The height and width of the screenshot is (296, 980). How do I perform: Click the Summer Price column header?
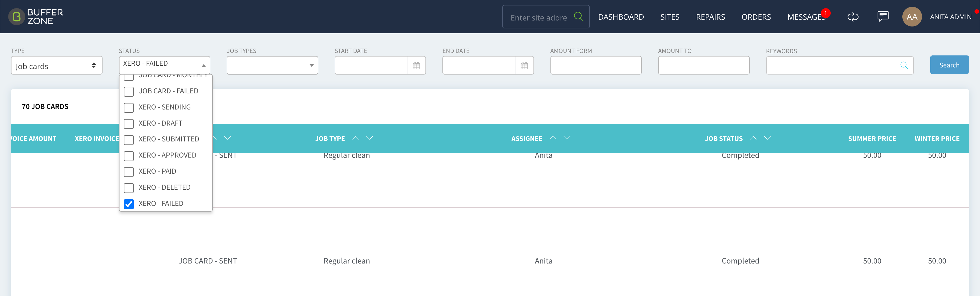872,139
